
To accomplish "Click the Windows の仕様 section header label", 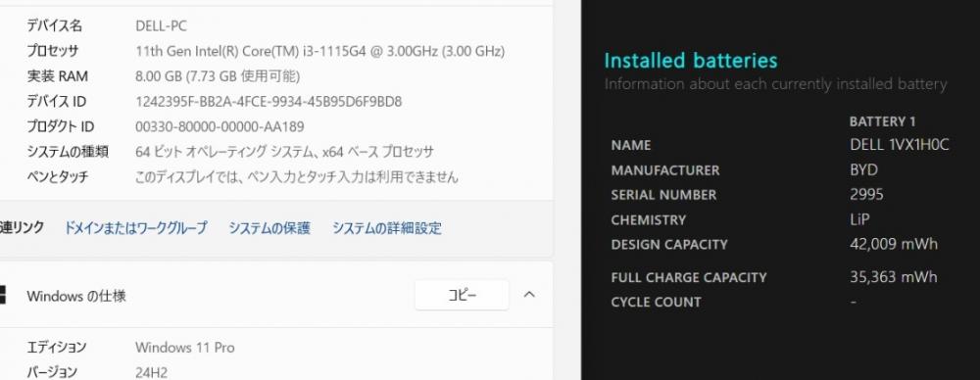I will tap(76, 296).
